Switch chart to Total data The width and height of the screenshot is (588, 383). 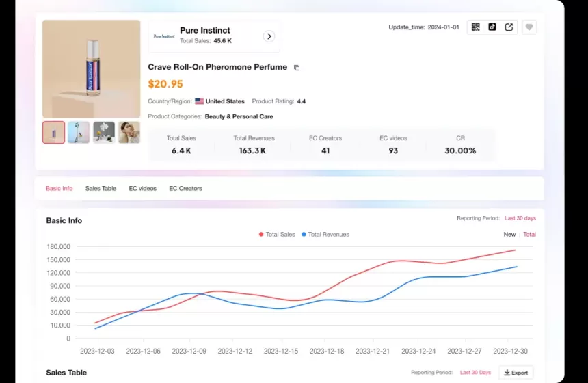click(x=529, y=235)
